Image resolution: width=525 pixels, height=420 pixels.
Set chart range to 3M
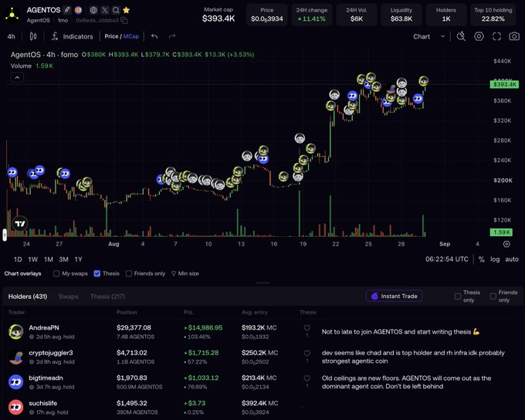pos(63,259)
